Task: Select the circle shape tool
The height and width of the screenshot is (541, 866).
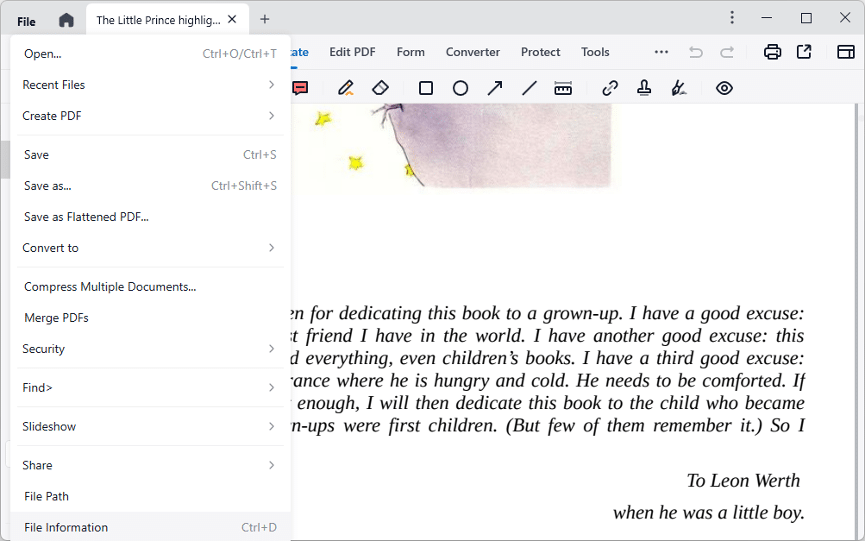Action: point(460,88)
